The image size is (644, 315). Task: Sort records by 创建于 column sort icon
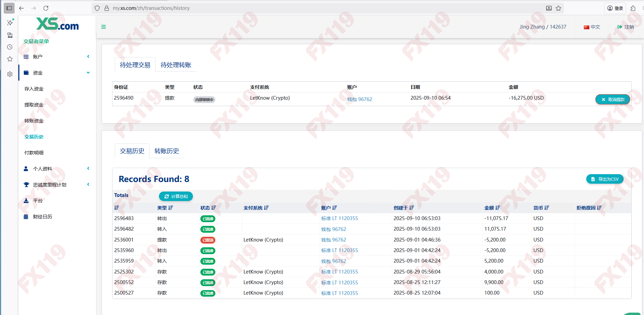click(412, 208)
